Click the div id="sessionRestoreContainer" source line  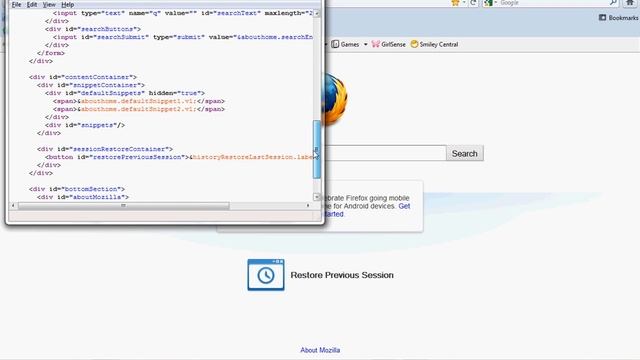(x=105, y=149)
